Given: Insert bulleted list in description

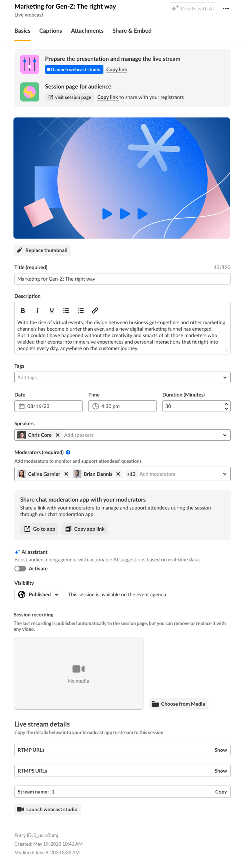Looking at the screenshot, I should click(x=66, y=310).
